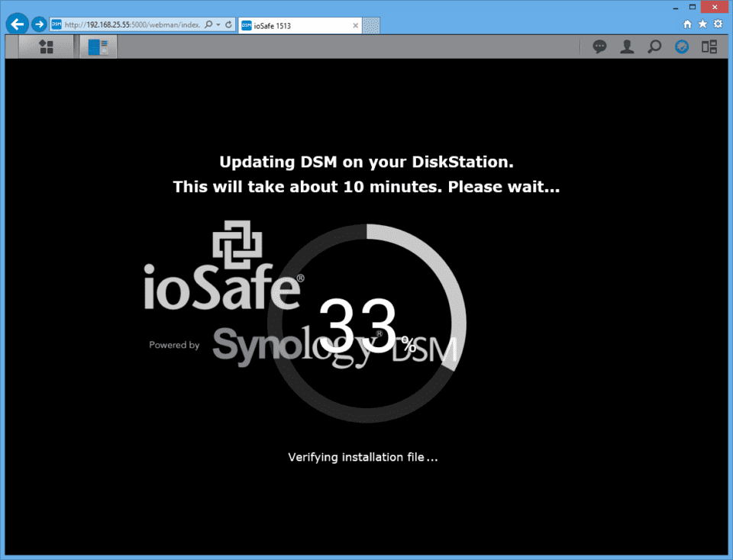Viewport: 733px width, 560px height.
Task: Open DSM user options icon
Action: (x=627, y=47)
